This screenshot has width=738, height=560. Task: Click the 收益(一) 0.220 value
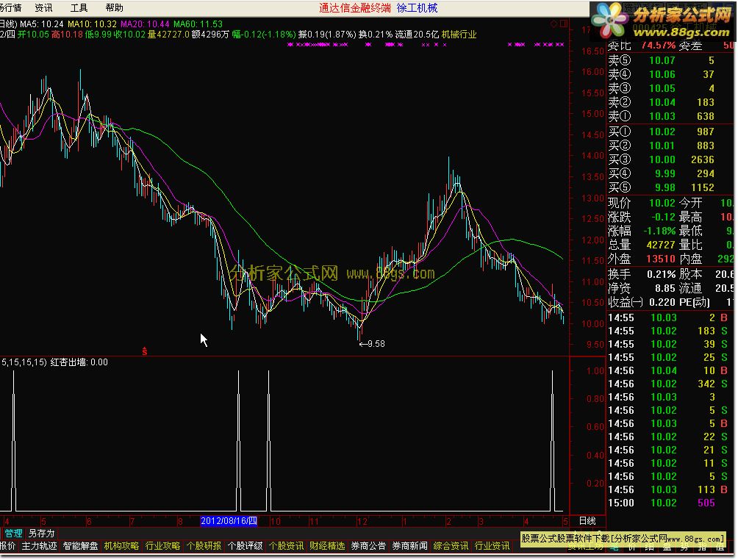click(x=662, y=302)
